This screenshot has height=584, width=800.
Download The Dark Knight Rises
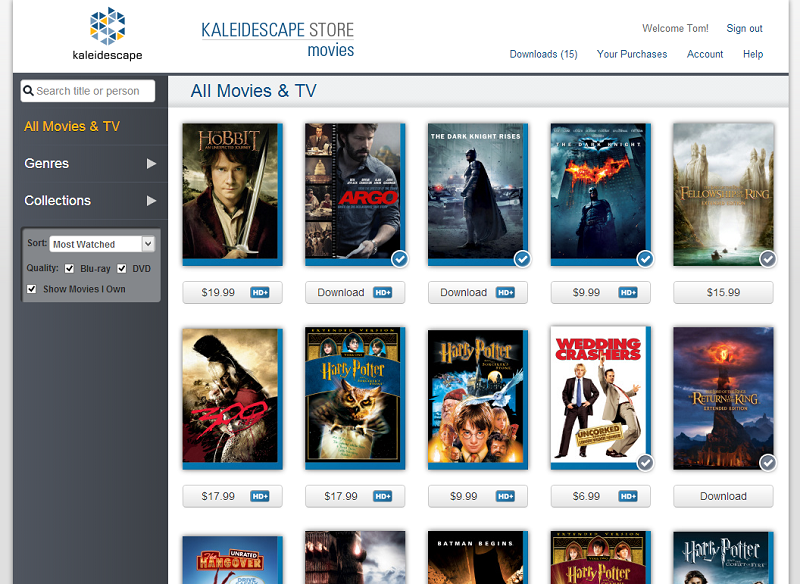click(x=478, y=292)
